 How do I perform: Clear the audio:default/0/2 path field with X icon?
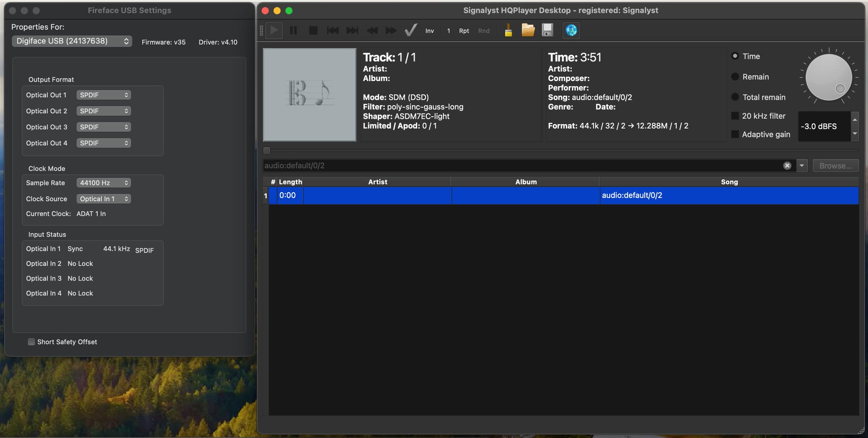(x=787, y=165)
